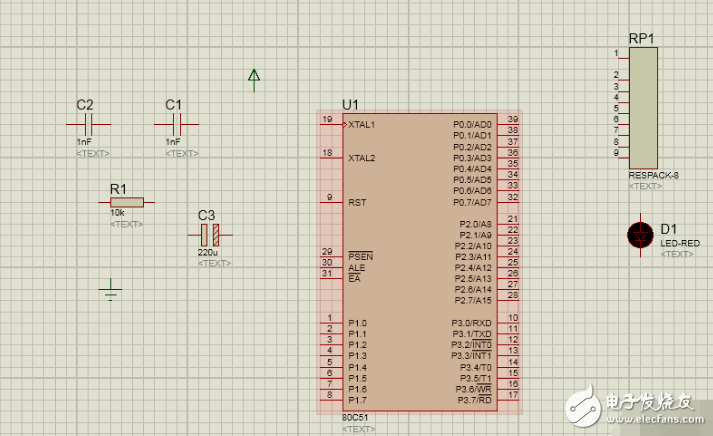Click pin 1 of the RP1 resistor pack
The width and height of the screenshot is (713, 436).
coord(621,55)
